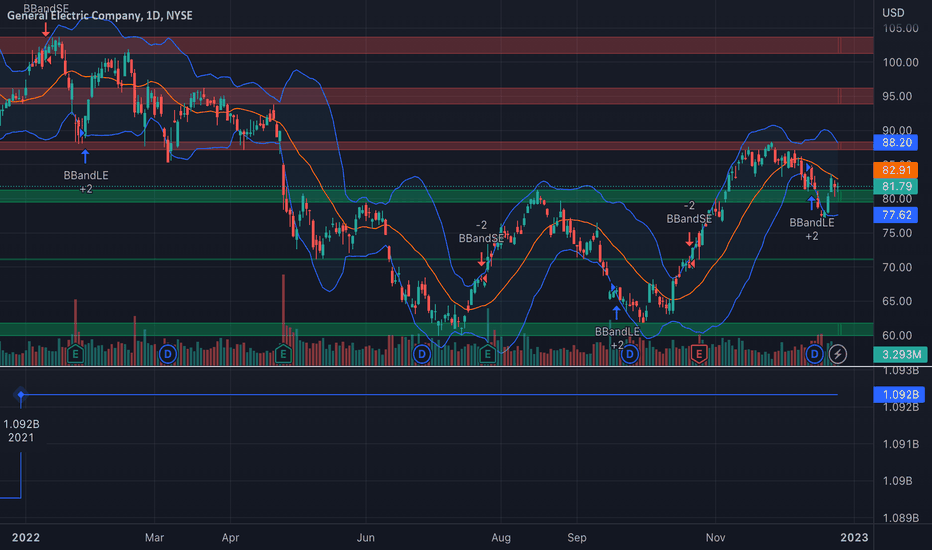Click the blue up arrow above the December BBandLE label
This screenshot has width=932, height=550.
click(x=811, y=203)
